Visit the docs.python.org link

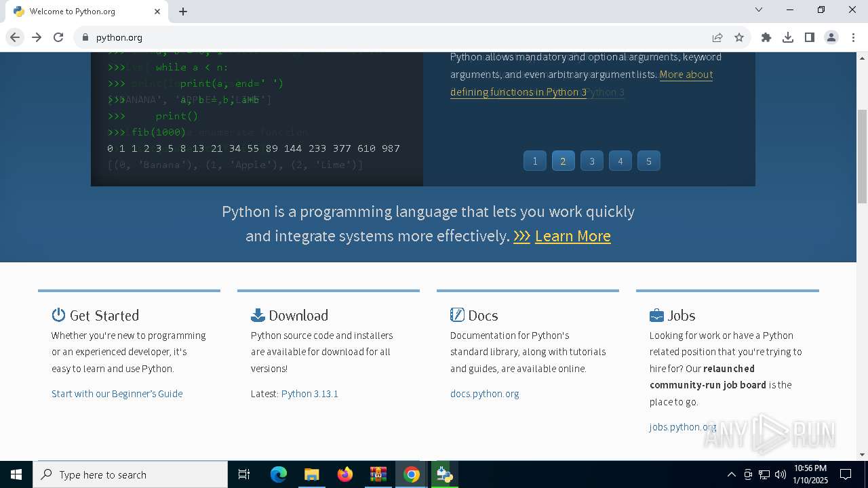pyautogui.click(x=485, y=394)
